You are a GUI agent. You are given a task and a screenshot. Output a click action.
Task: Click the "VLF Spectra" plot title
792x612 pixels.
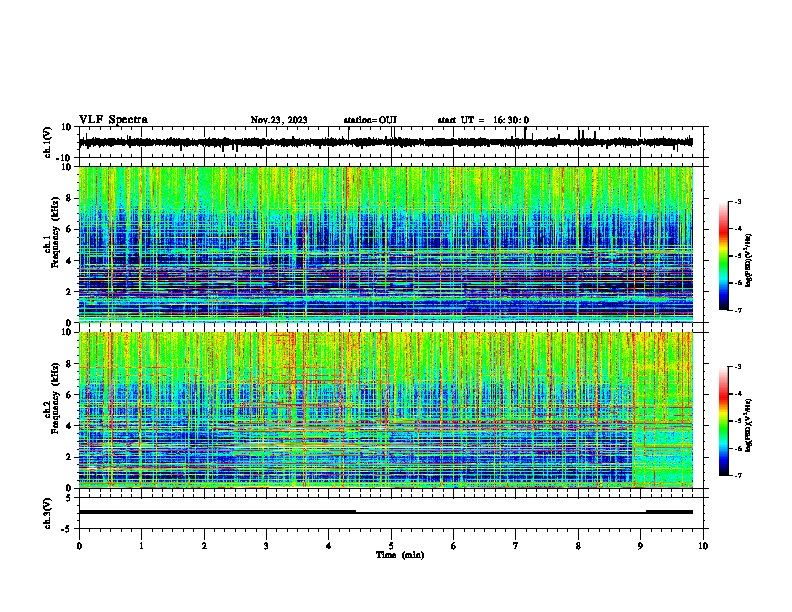pyautogui.click(x=113, y=120)
